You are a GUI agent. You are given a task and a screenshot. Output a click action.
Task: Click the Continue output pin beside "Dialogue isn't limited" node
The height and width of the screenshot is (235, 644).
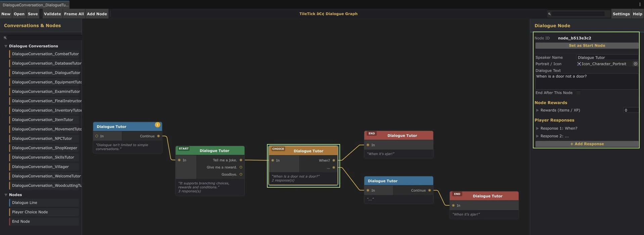pos(158,136)
